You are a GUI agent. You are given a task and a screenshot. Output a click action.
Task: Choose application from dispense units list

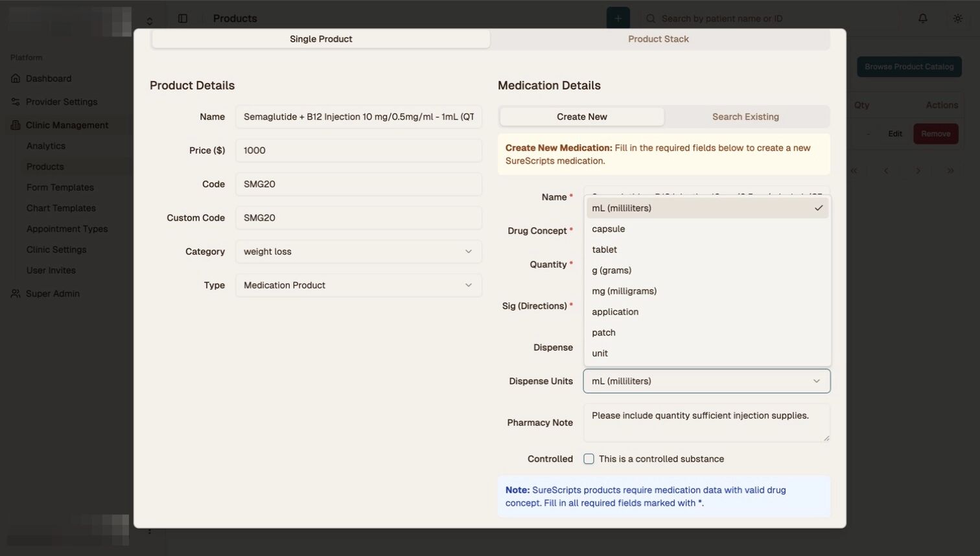[x=707, y=312]
